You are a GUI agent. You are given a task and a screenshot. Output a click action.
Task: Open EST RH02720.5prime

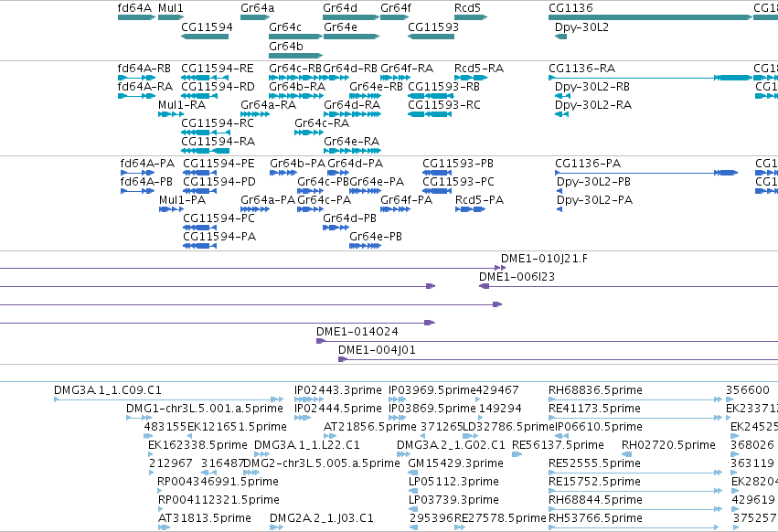point(668,446)
